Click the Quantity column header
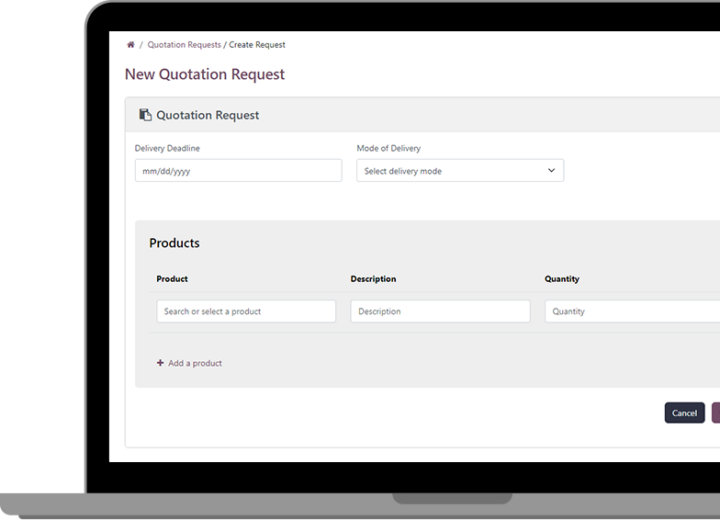Screen dimensions: 720x520 click(x=562, y=279)
